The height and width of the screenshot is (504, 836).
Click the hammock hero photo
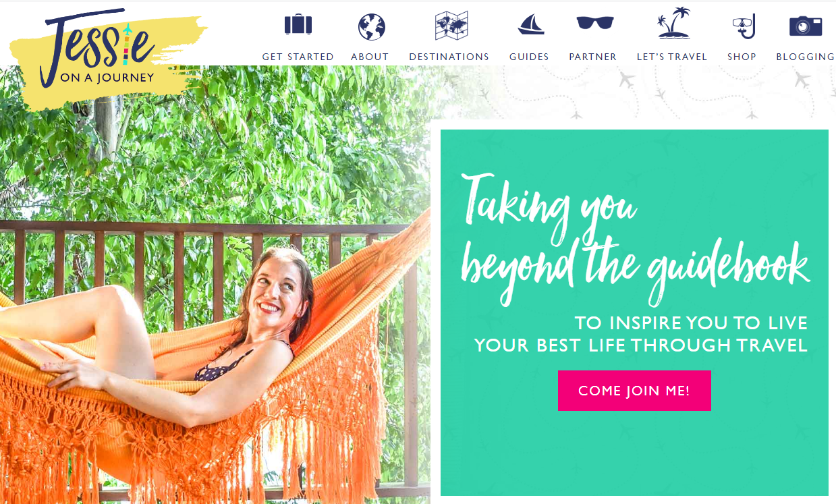(x=215, y=297)
